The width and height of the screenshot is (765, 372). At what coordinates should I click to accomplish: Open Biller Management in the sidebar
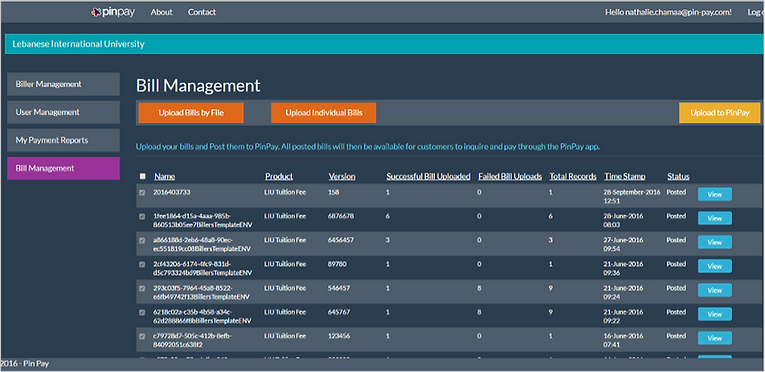63,84
